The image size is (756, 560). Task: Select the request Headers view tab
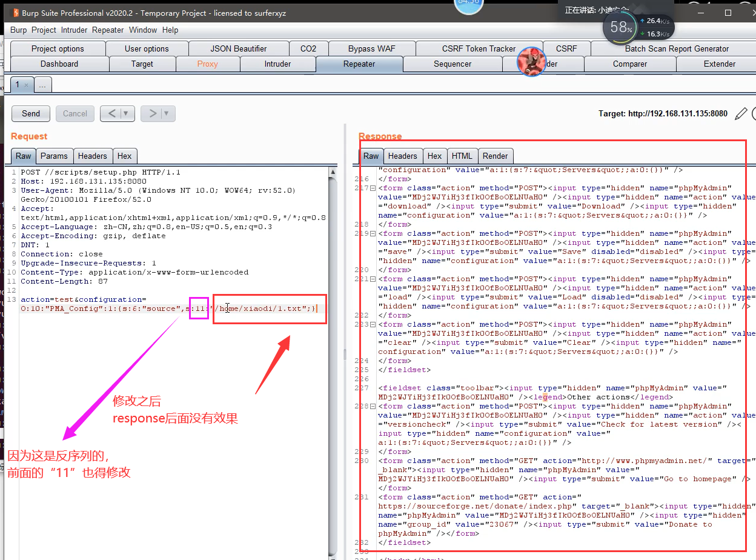point(93,156)
